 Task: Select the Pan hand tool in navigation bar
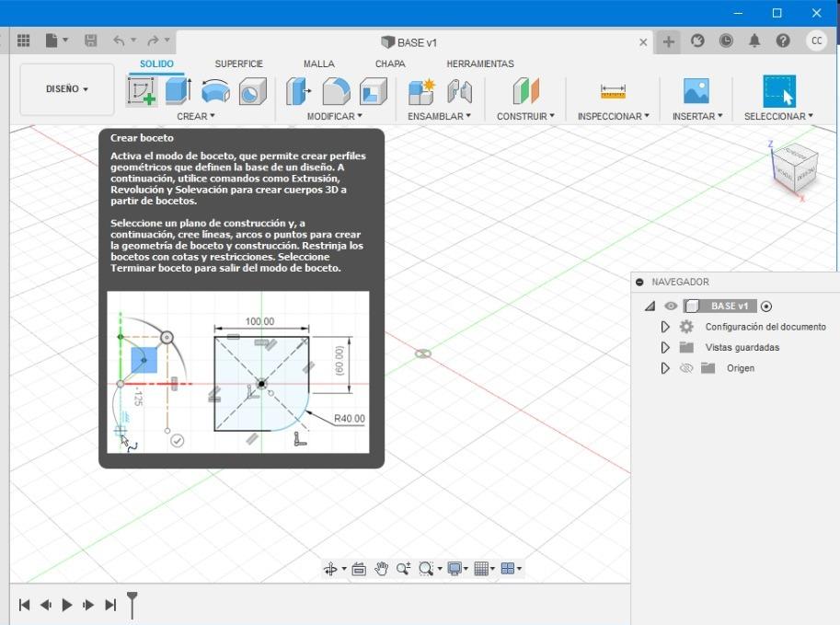tap(381, 569)
